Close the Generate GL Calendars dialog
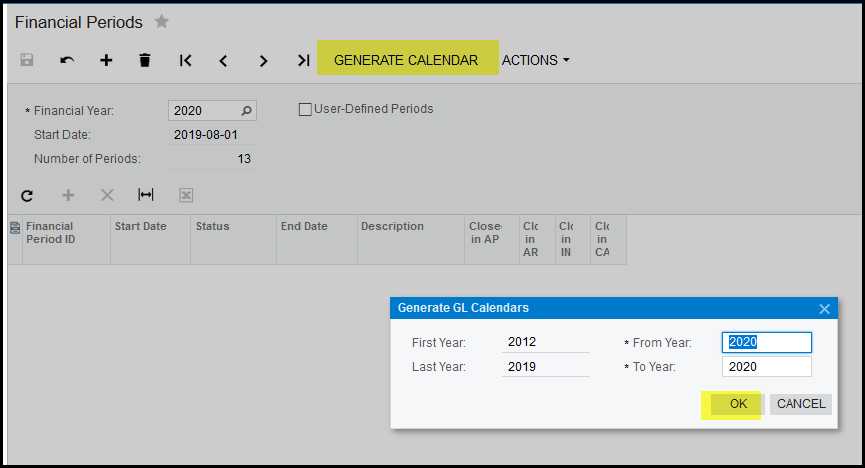This screenshot has width=865, height=468. pos(824,308)
